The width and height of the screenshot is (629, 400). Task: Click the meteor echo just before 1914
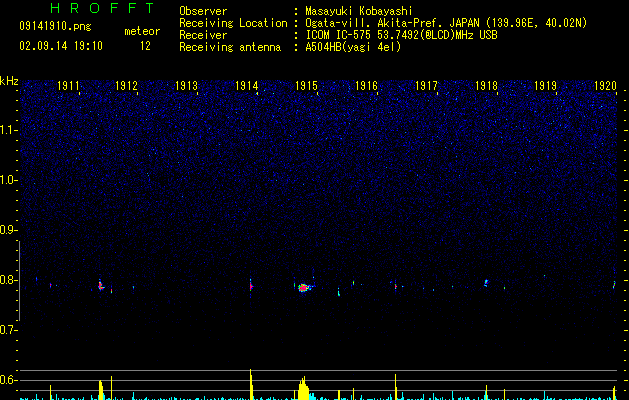coord(251,286)
